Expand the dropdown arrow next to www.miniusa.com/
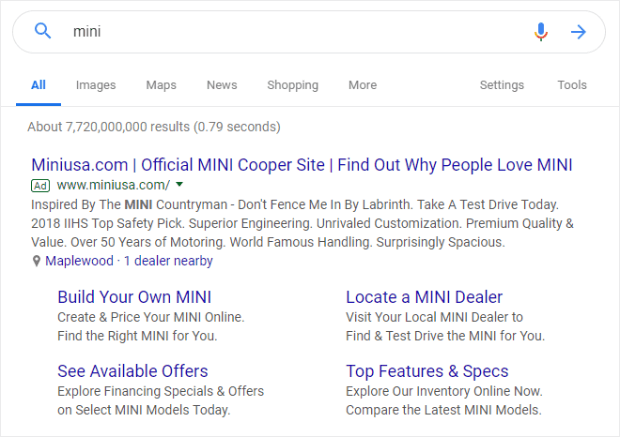This screenshot has width=620, height=437. coord(180,184)
